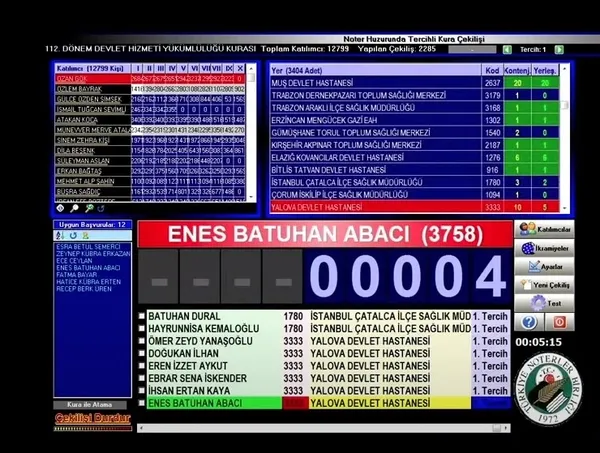Click the green previous Tercih arrow
This screenshot has height=453, width=600.
click(x=507, y=50)
